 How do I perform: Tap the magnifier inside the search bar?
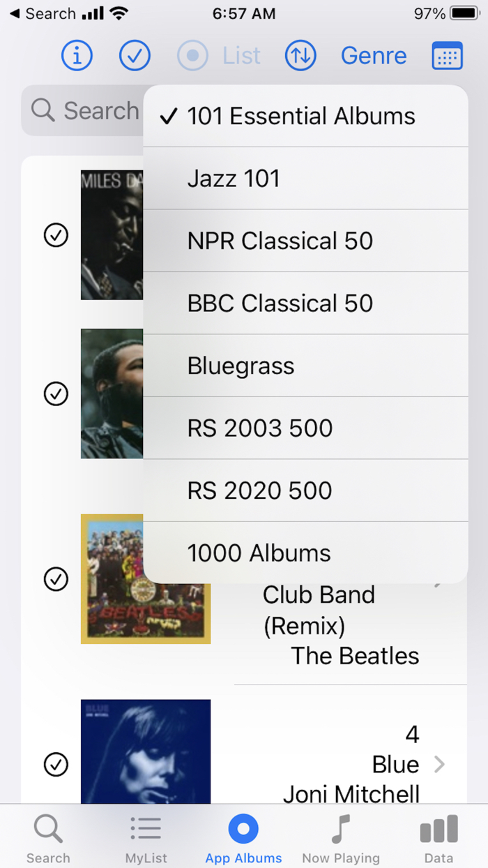point(43,110)
